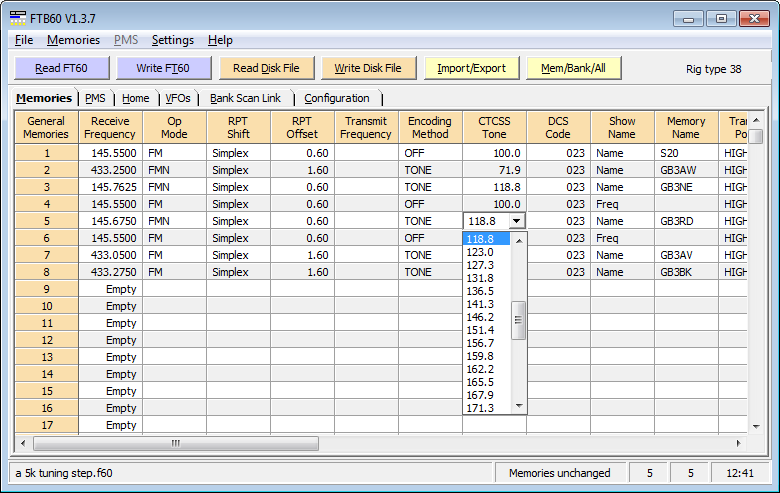Click the Read FT60 button
The image size is (780, 493).
(x=61, y=68)
